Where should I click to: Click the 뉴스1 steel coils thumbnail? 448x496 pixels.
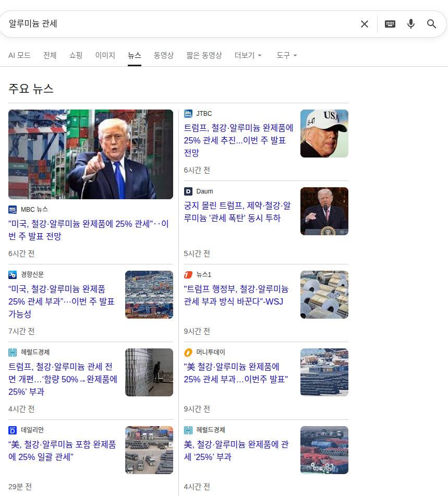(324, 295)
